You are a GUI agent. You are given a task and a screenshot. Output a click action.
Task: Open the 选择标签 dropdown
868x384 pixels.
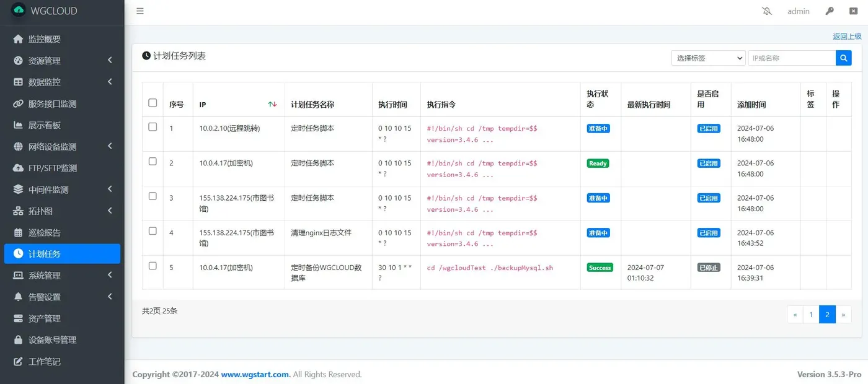tap(708, 58)
